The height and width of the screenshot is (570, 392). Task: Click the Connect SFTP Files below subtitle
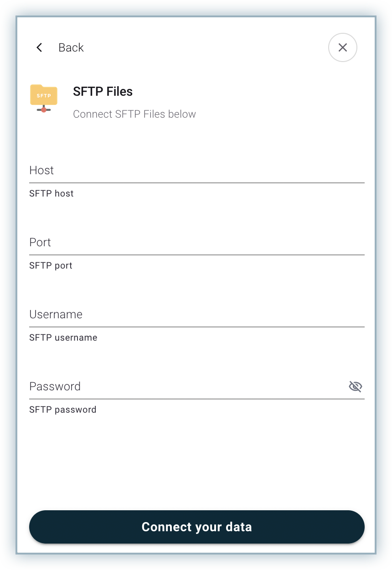tap(134, 114)
